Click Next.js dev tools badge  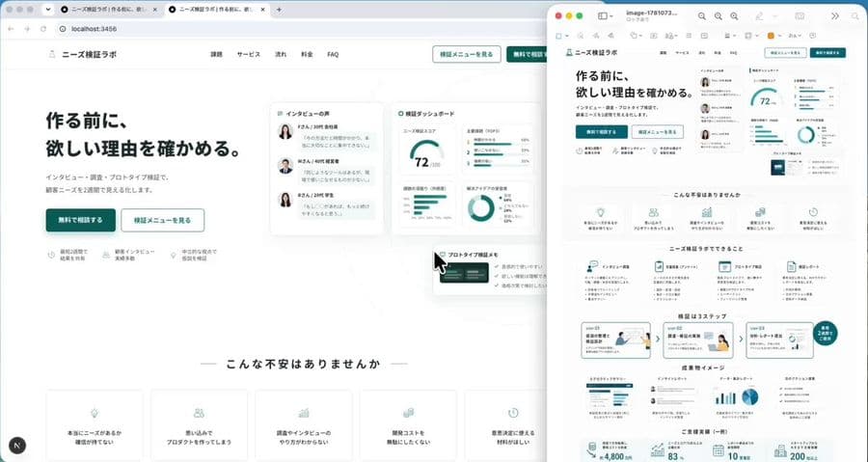(17, 446)
